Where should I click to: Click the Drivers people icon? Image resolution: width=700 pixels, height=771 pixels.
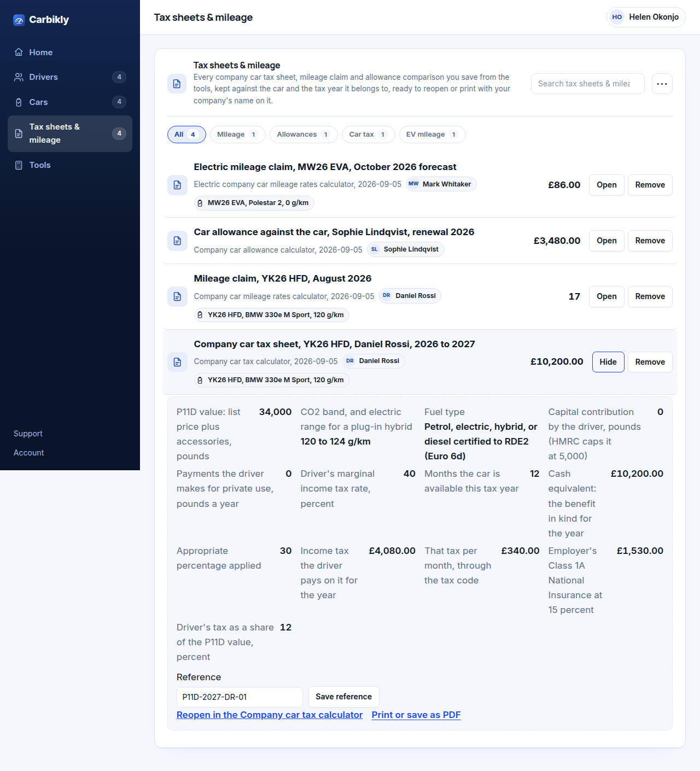tap(19, 77)
